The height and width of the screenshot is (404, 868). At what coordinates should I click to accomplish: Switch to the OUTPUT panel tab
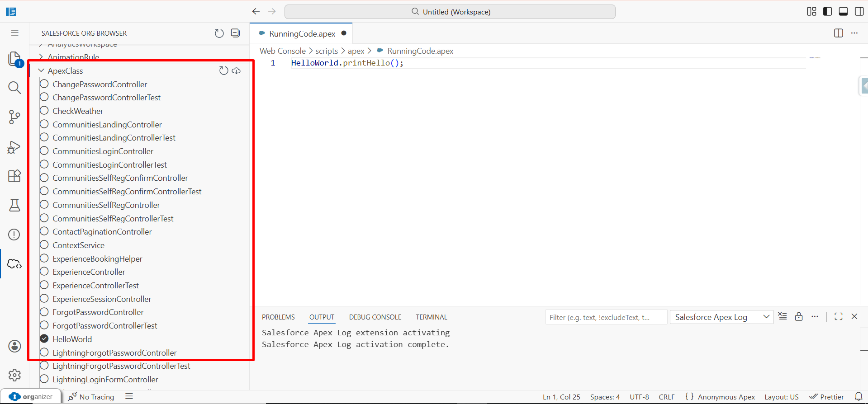pos(322,317)
